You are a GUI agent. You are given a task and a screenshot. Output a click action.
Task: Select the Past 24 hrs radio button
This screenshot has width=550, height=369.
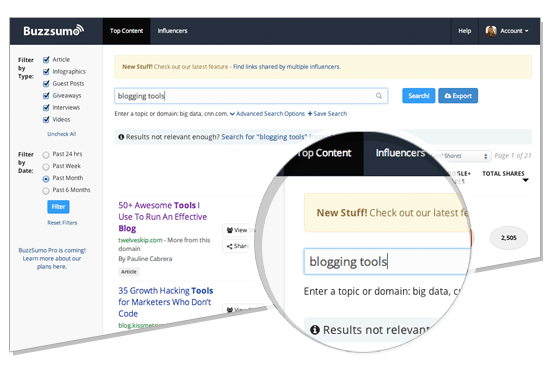tap(46, 155)
